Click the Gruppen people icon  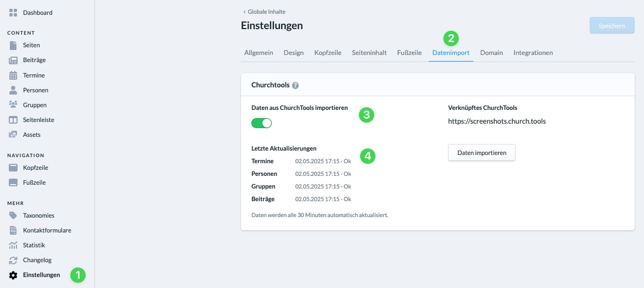13,105
